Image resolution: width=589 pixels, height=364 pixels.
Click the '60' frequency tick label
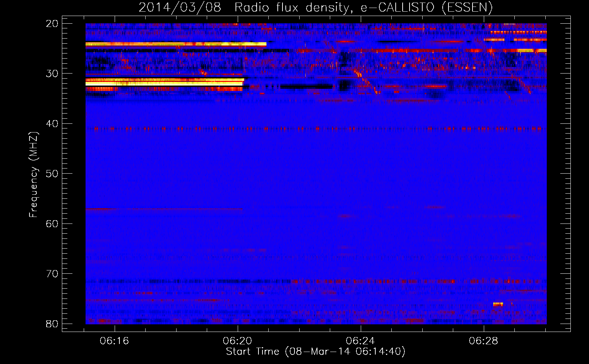pyautogui.click(x=52, y=224)
